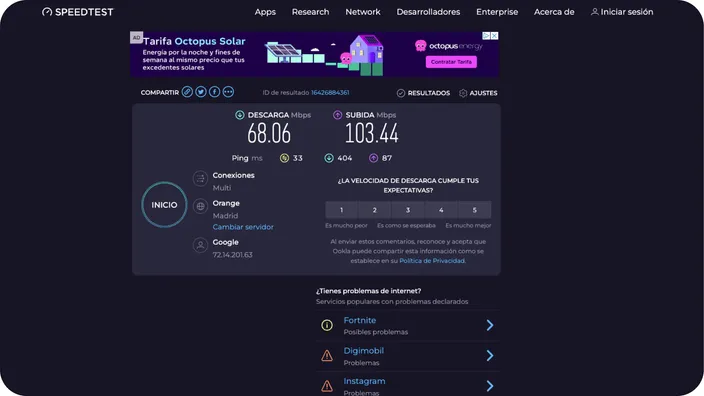This screenshot has height=396, width=704.
Task: Share result on Facebook icon
Action: pyautogui.click(x=215, y=92)
